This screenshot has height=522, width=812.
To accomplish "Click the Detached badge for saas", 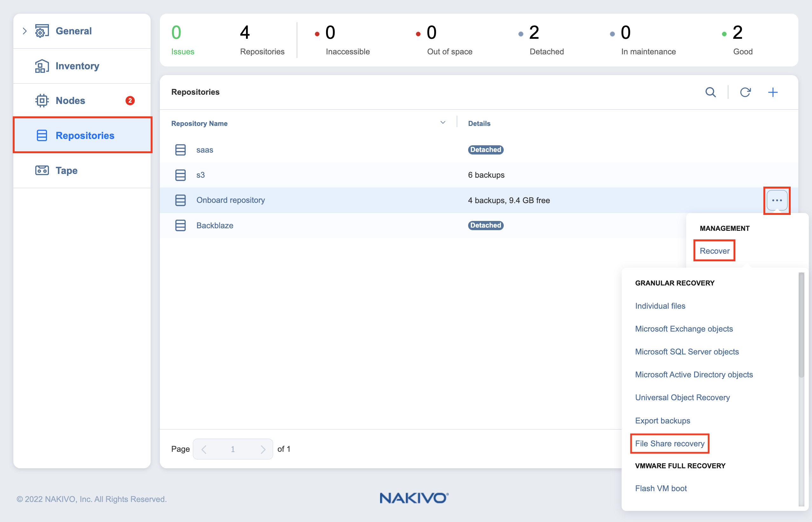I will (486, 150).
